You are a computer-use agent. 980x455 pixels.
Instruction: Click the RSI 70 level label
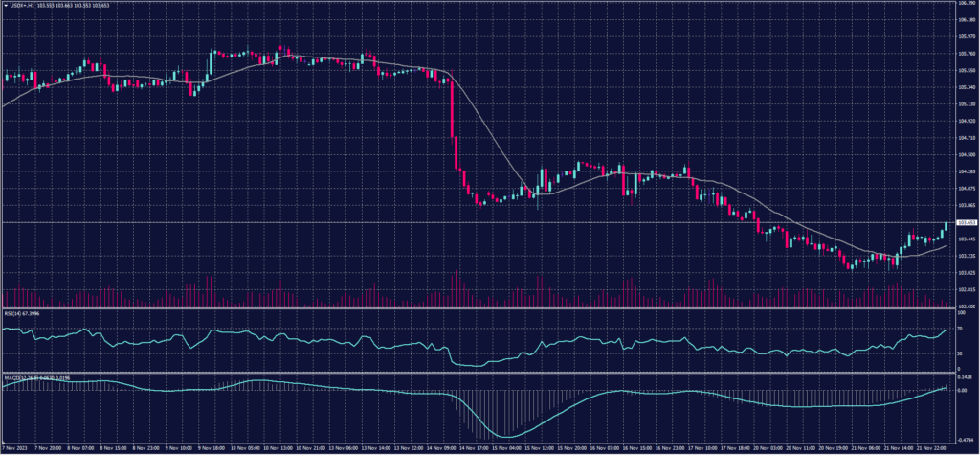click(x=960, y=329)
